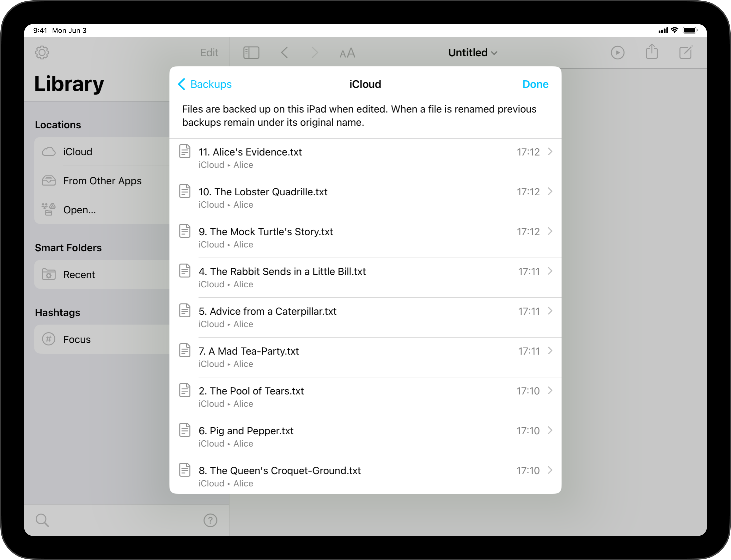
Task: Open The Lobster Quadrille backup file
Action: [x=263, y=192]
